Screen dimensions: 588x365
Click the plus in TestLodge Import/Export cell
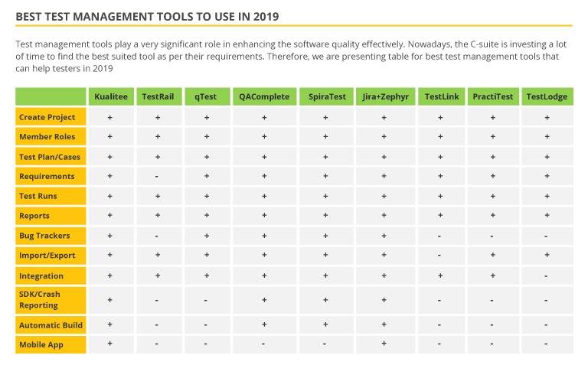coord(547,255)
